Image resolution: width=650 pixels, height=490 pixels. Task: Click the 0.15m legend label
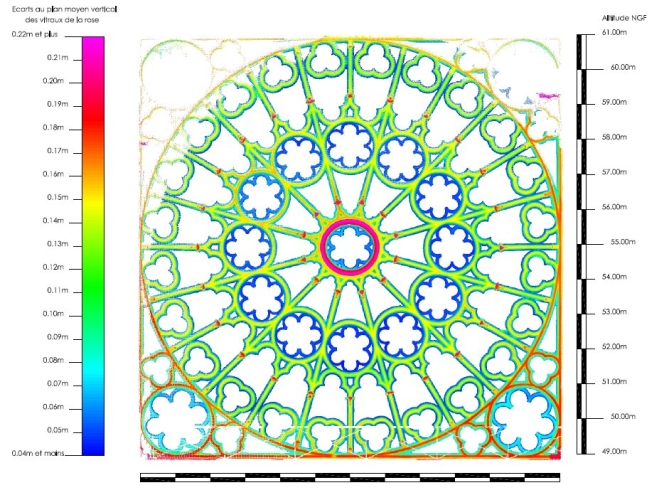[x=58, y=197]
